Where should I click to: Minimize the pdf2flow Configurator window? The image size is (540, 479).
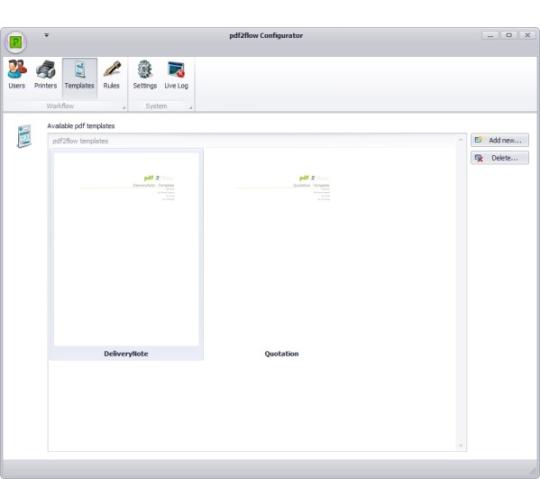click(491, 35)
